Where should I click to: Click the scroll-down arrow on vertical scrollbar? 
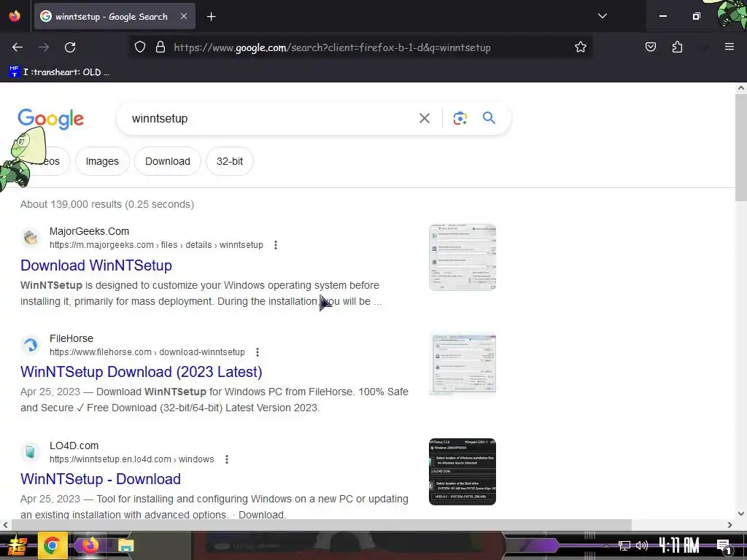[740, 513]
